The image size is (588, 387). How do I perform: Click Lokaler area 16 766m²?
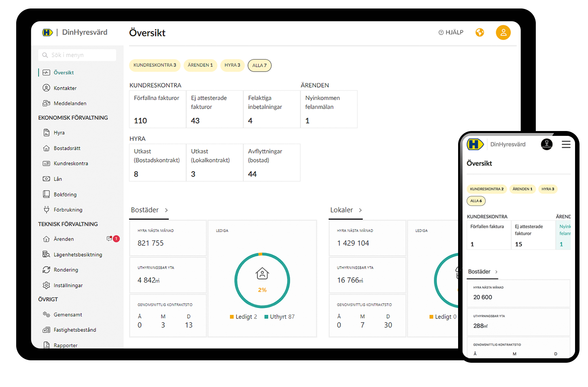[x=350, y=280]
